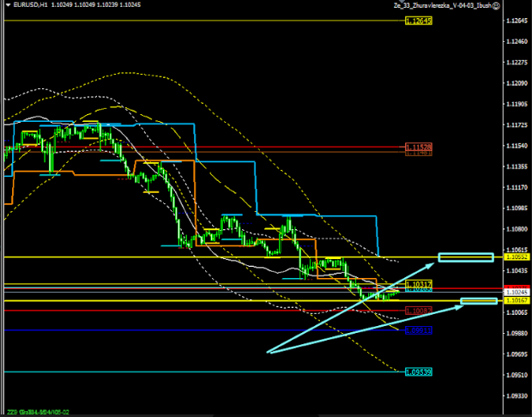Select the blue 1.09913 price label
The image size is (532, 417).
[418, 329]
